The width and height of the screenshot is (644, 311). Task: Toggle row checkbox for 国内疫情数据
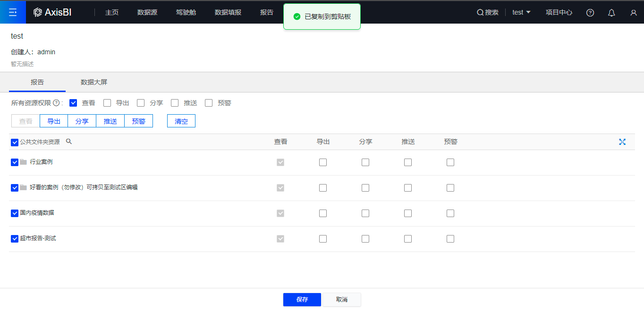[15, 213]
